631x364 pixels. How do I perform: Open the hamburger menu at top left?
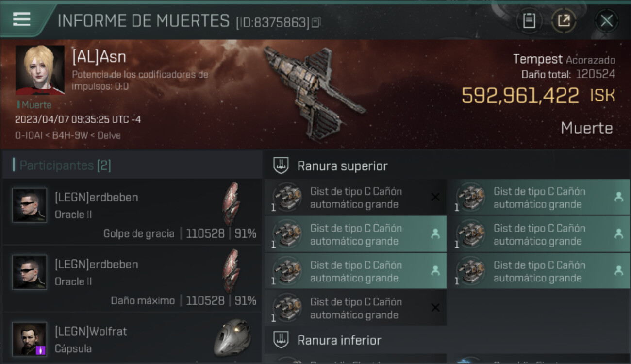(22, 19)
